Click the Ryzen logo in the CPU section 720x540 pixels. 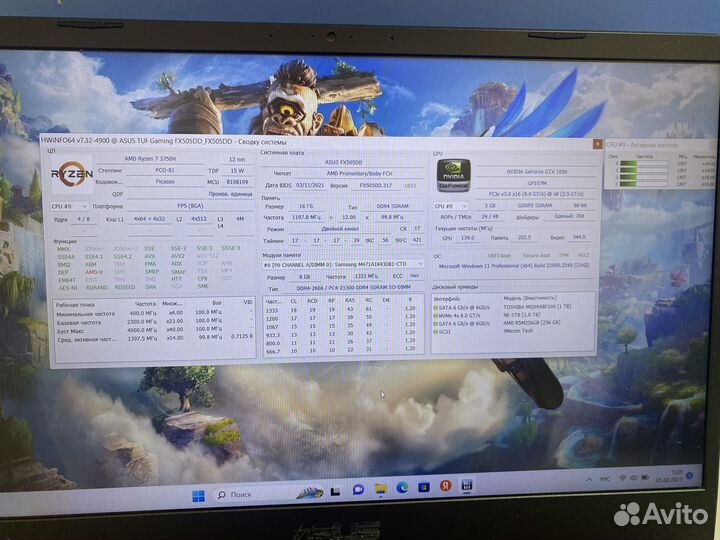pyautogui.click(x=72, y=174)
